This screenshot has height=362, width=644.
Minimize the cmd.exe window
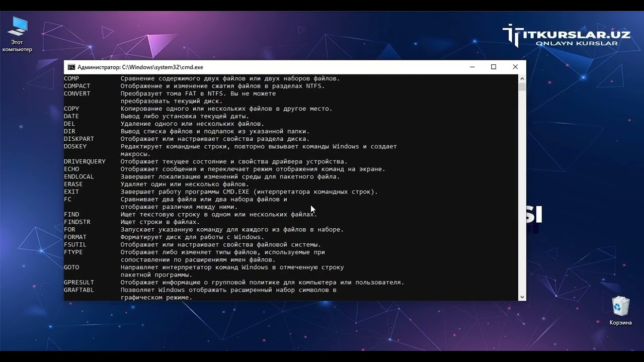tap(472, 67)
